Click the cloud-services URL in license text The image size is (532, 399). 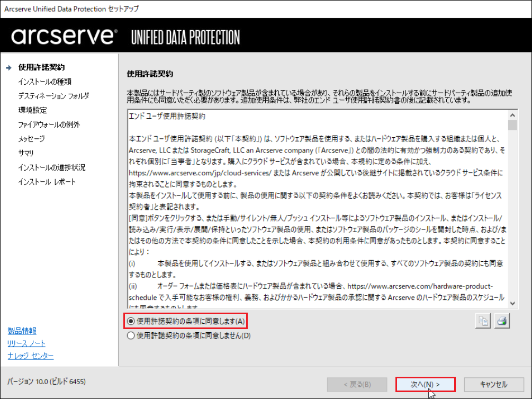(200, 173)
